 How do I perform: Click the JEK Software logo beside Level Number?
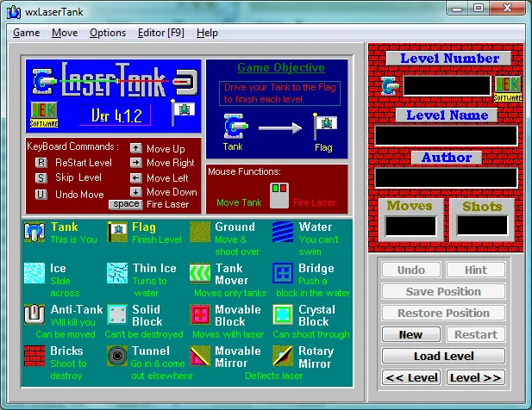click(508, 89)
